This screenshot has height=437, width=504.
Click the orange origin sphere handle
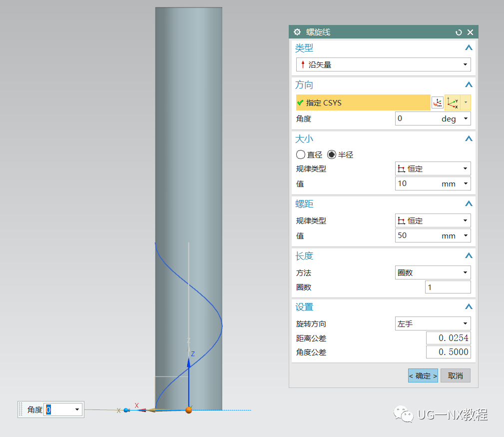click(x=189, y=410)
